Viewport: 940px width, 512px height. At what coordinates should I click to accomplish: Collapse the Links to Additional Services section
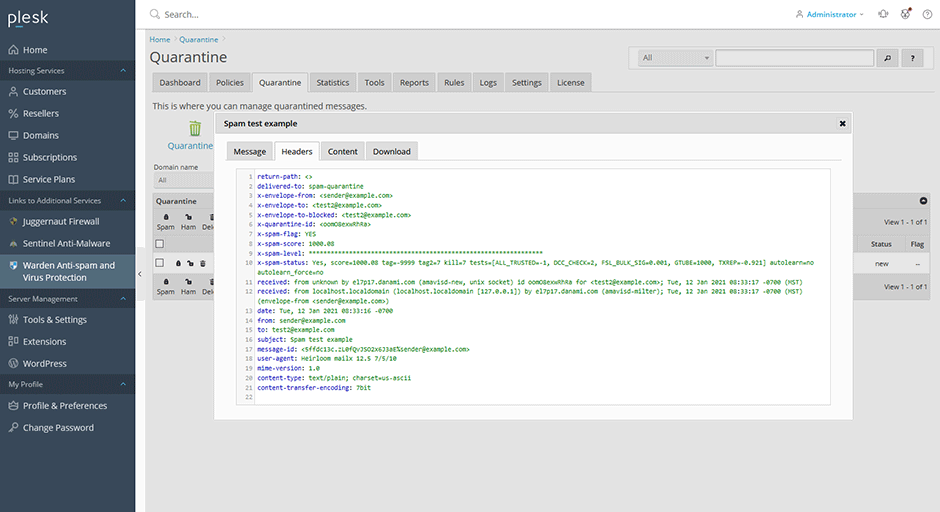click(123, 200)
